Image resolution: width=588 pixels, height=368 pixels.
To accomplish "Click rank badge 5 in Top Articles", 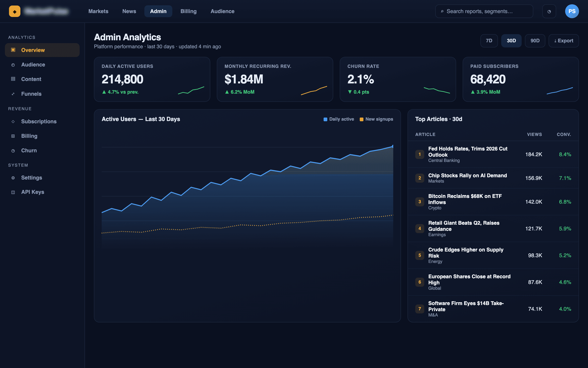I will click(420, 255).
